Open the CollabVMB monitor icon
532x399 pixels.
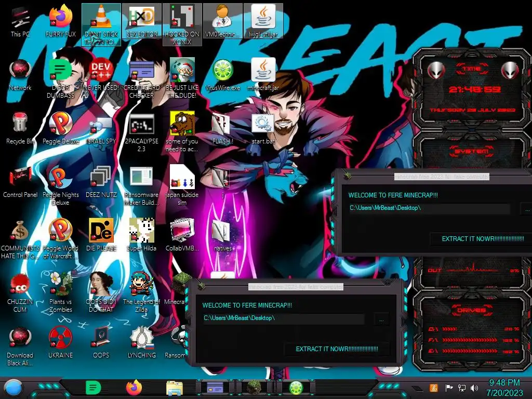182,235
